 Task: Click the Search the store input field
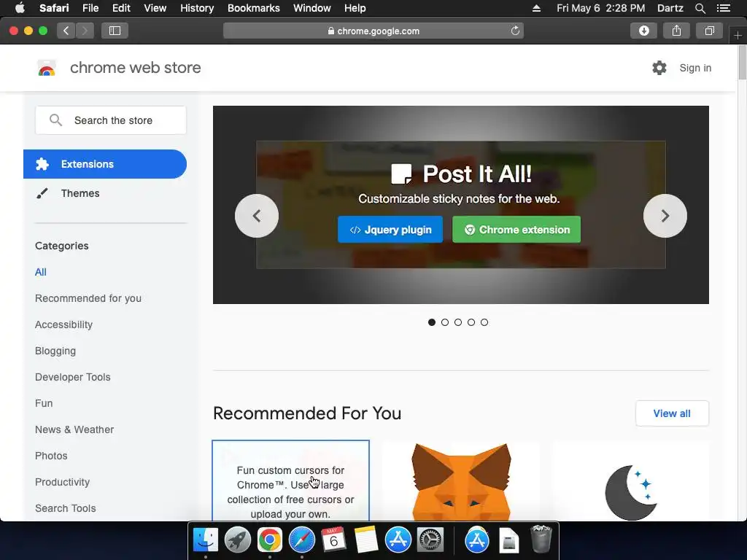(x=111, y=120)
